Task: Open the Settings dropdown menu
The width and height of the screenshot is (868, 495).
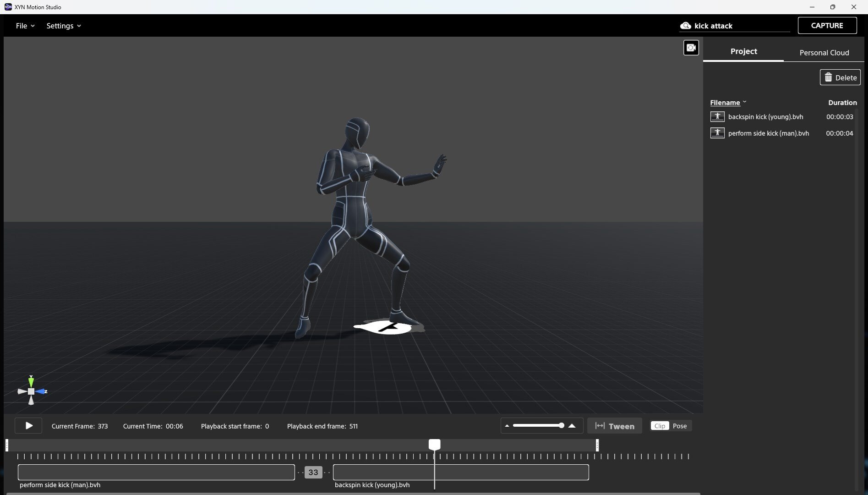Action: [63, 26]
